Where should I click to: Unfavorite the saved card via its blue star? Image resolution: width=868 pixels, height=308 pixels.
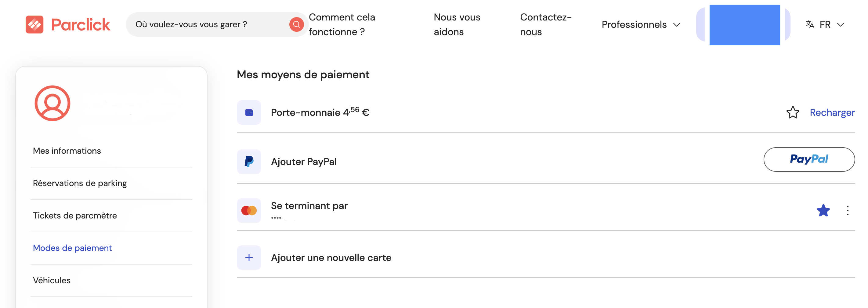click(x=823, y=210)
